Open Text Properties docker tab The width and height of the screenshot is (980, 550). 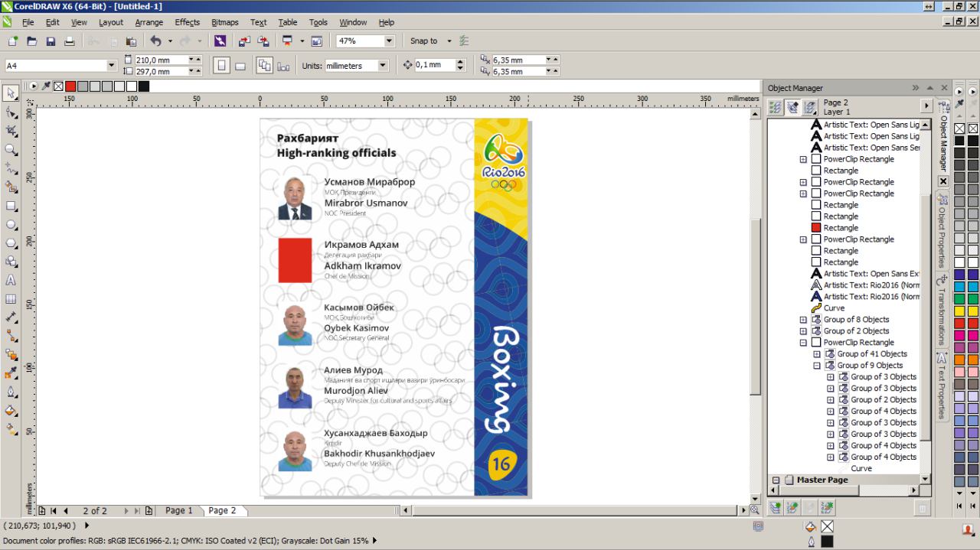(x=943, y=386)
